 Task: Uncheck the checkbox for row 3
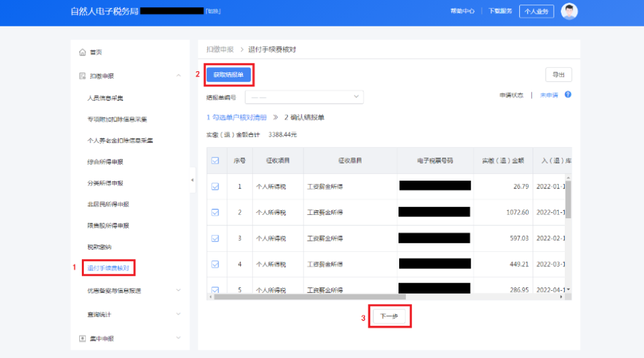tap(215, 238)
